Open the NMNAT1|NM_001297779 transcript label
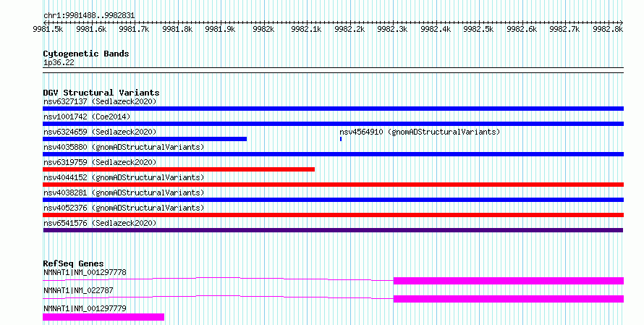 [85, 308]
